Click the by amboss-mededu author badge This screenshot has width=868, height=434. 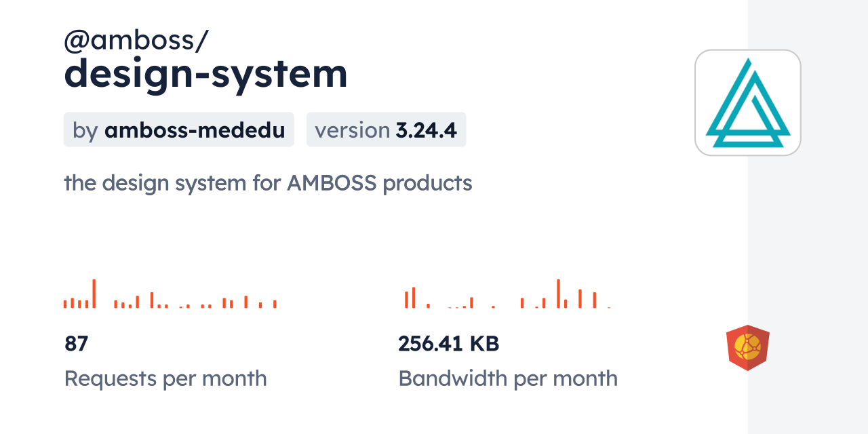(x=178, y=130)
